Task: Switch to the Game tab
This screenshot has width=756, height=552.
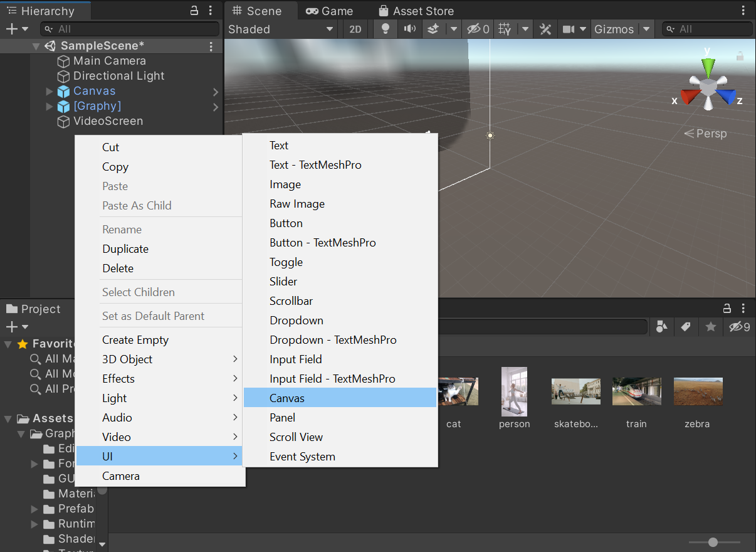Action: [329, 11]
